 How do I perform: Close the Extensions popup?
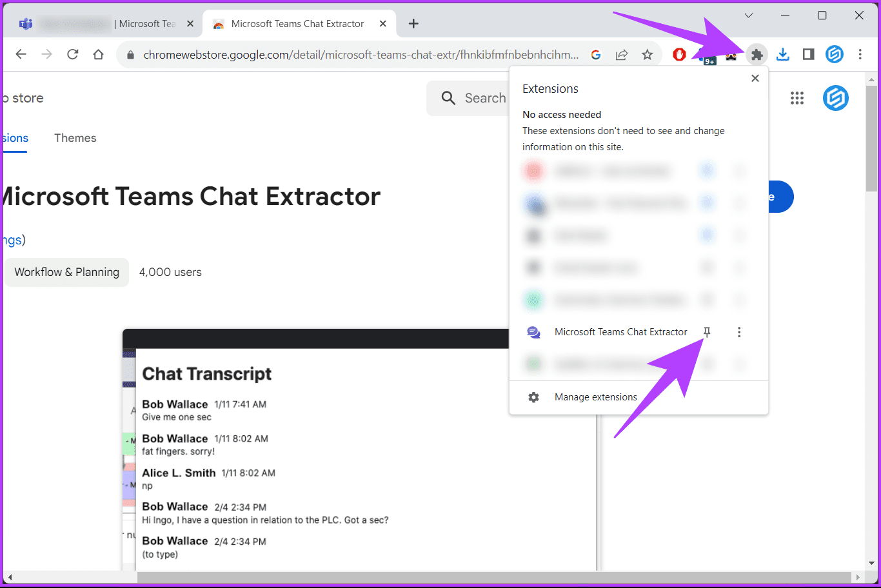coord(755,78)
